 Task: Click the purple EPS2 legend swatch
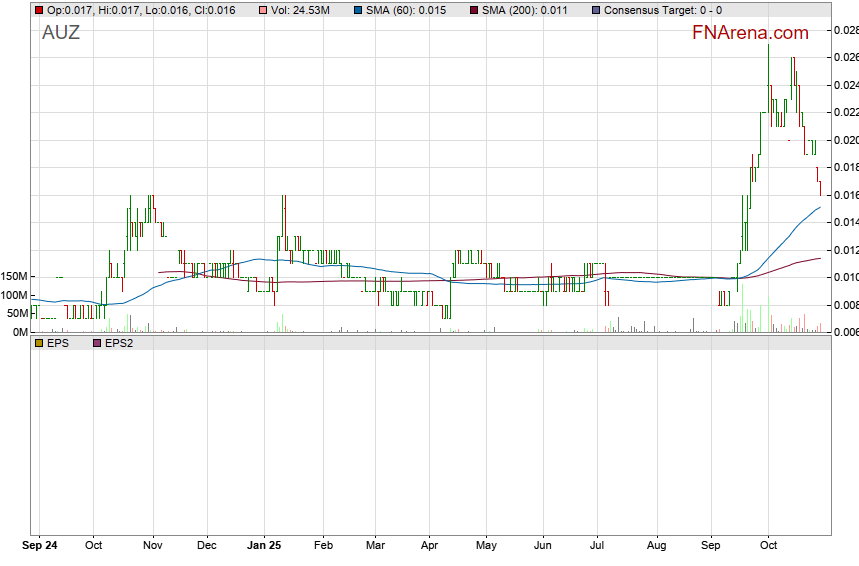(97, 342)
